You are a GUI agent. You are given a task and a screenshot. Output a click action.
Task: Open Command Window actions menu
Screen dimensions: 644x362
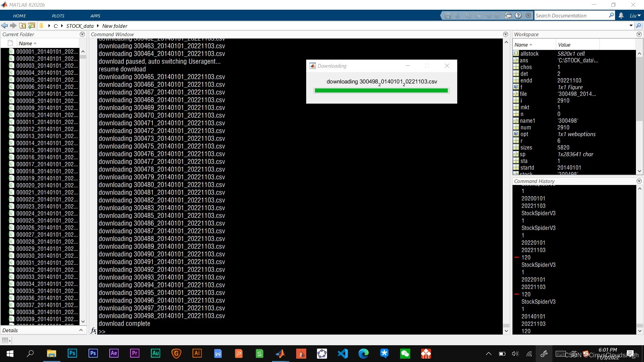505,35
